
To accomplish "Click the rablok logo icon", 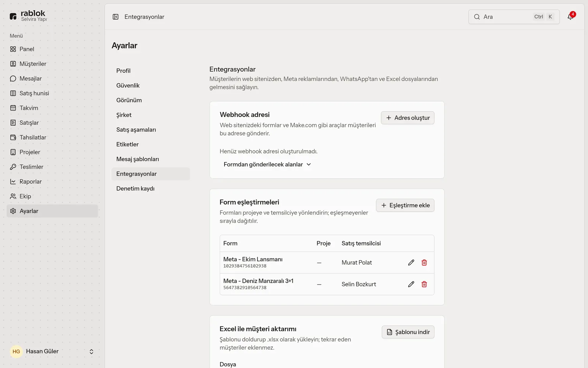I will coord(13,16).
